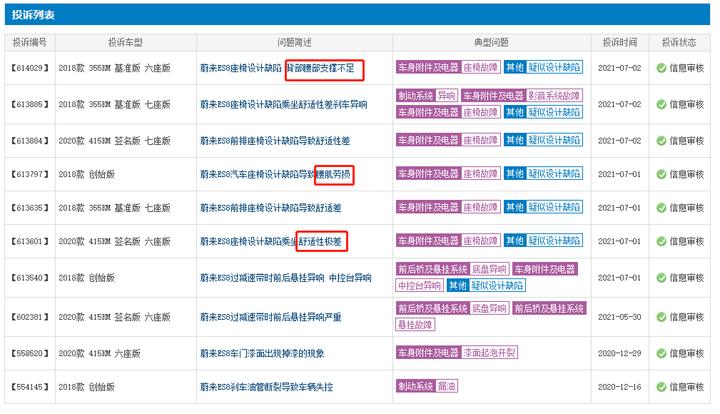The image size is (720, 414).
Task: Click 底盘异响 tag in row 602381
Action: [x=489, y=308]
